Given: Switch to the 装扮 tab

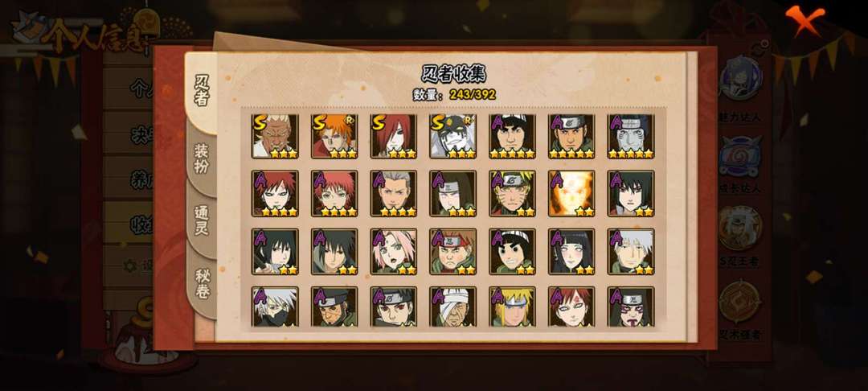Looking at the screenshot, I should [x=201, y=158].
